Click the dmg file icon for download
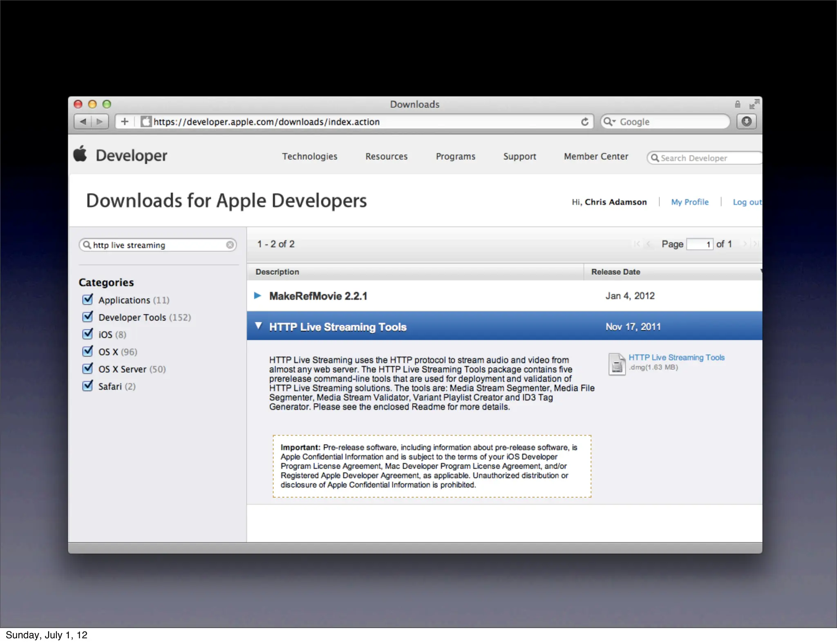Image resolution: width=837 pixels, height=644 pixels. click(617, 364)
